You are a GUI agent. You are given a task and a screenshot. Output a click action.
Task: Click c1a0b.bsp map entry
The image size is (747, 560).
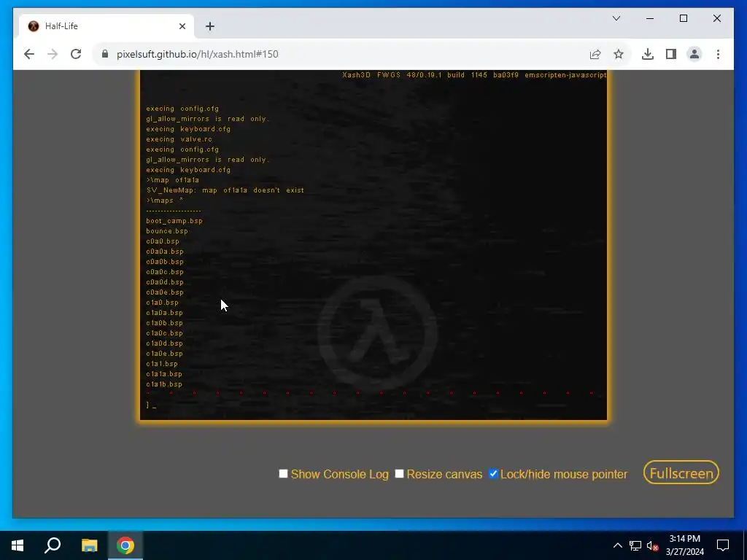click(x=164, y=323)
